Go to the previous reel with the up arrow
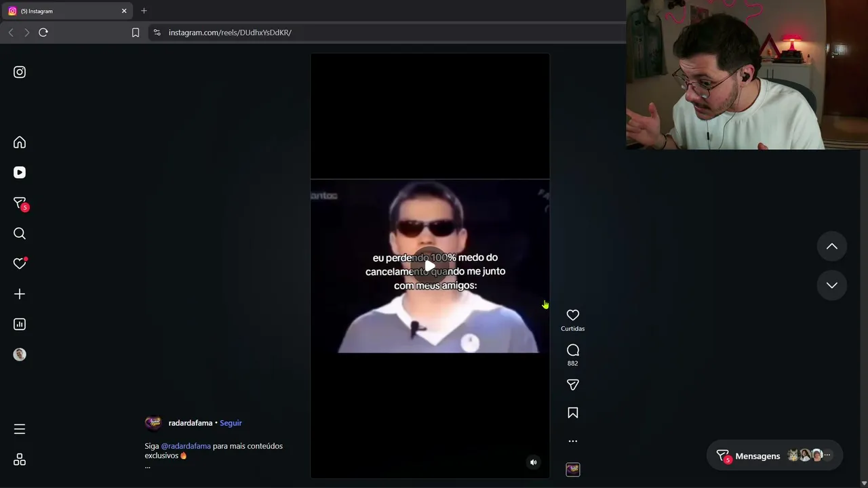 click(832, 247)
